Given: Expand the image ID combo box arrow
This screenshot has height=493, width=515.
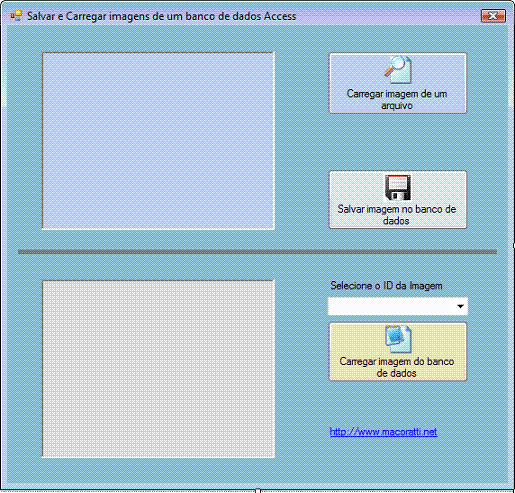Looking at the screenshot, I should pyautogui.click(x=460, y=306).
